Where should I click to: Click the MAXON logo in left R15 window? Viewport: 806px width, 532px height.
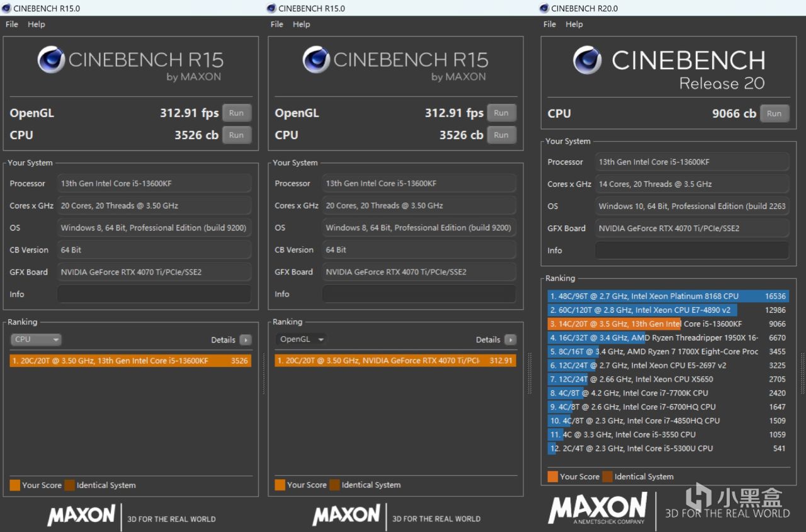[81, 515]
